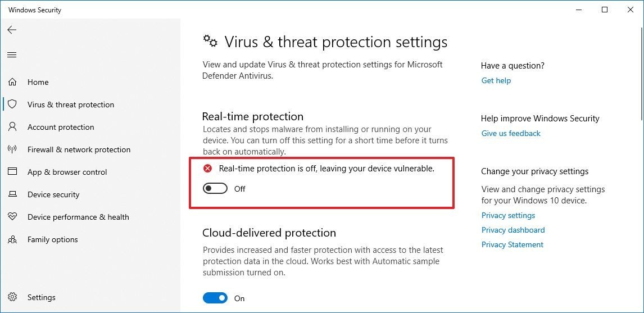Screen dimensions: 644x313
Task: Open the Get help link
Action: click(496, 80)
